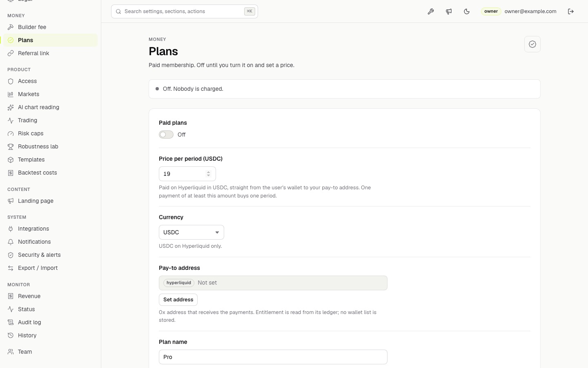Click the Risk caps gauge icon
Image resolution: width=588 pixels, height=368 pixels.
coord(11,133)
